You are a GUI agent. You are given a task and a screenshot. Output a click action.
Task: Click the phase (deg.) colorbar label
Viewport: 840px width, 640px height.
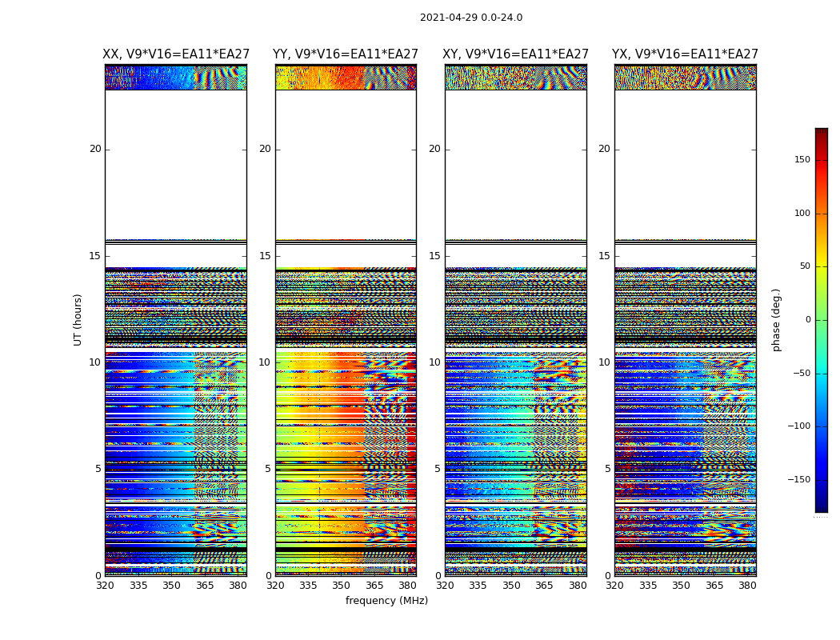pyautogui.click(x=776, y=320)
